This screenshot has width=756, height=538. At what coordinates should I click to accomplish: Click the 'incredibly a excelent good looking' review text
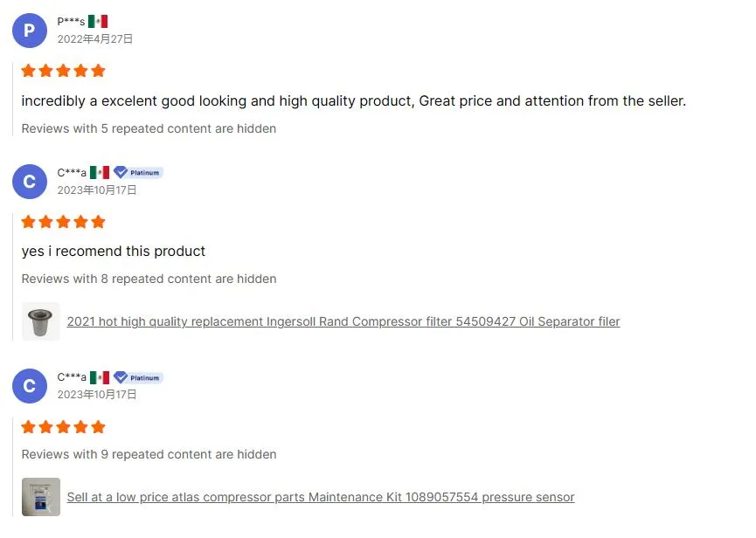(x=353, y=100)
